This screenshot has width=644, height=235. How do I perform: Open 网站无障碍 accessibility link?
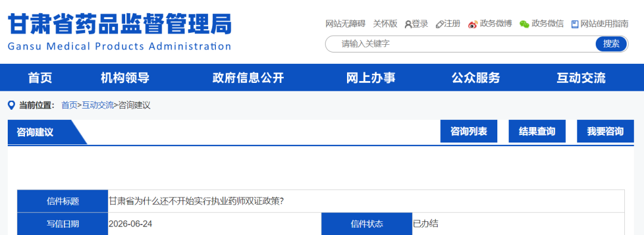(x=345, y=24)
